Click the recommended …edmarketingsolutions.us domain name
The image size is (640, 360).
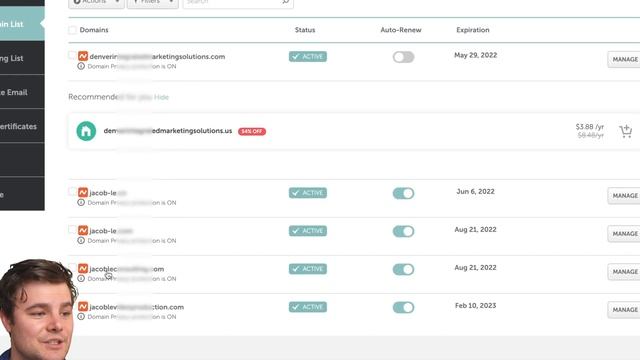point(168,131)
